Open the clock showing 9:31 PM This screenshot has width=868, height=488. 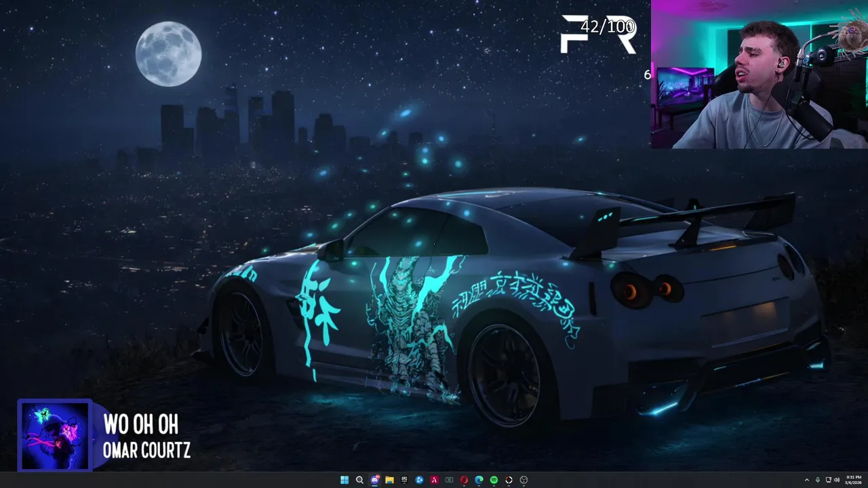tap(854, 480)
